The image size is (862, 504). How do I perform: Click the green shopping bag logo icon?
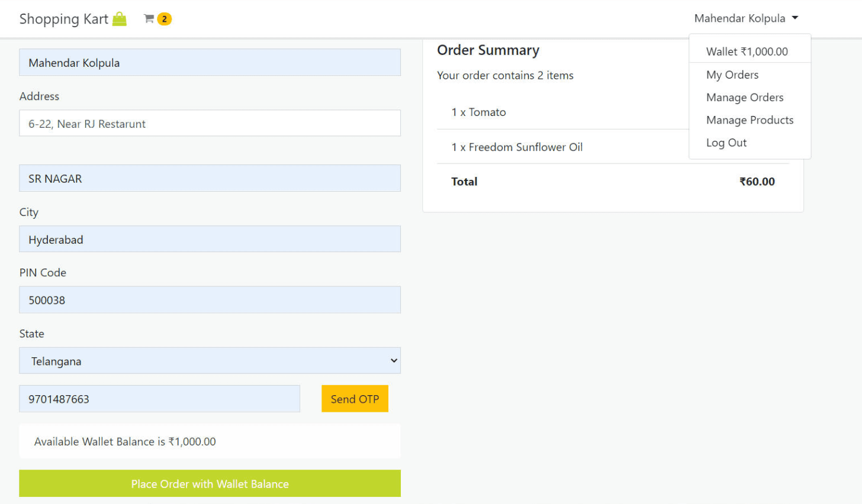point(119,18)
